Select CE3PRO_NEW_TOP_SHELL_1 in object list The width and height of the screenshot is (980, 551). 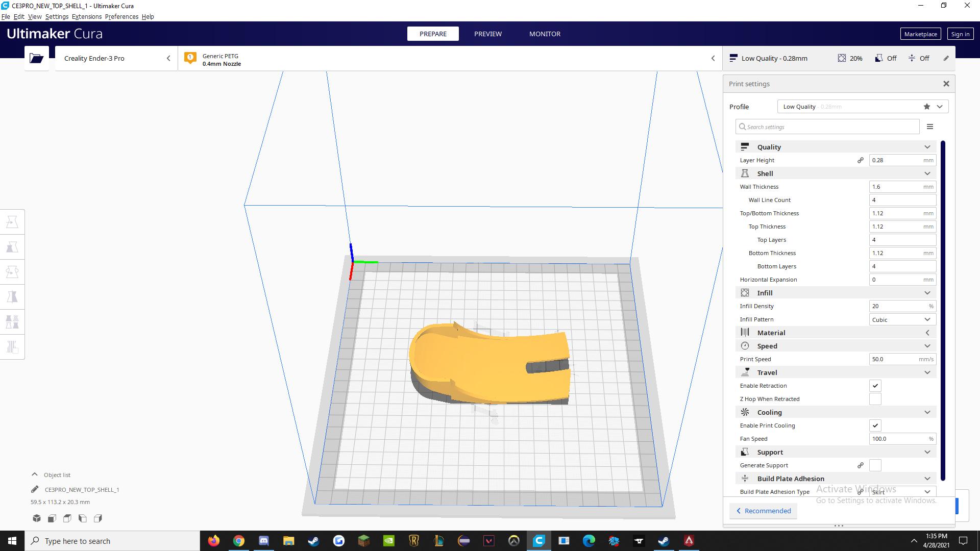pos(82,489)
